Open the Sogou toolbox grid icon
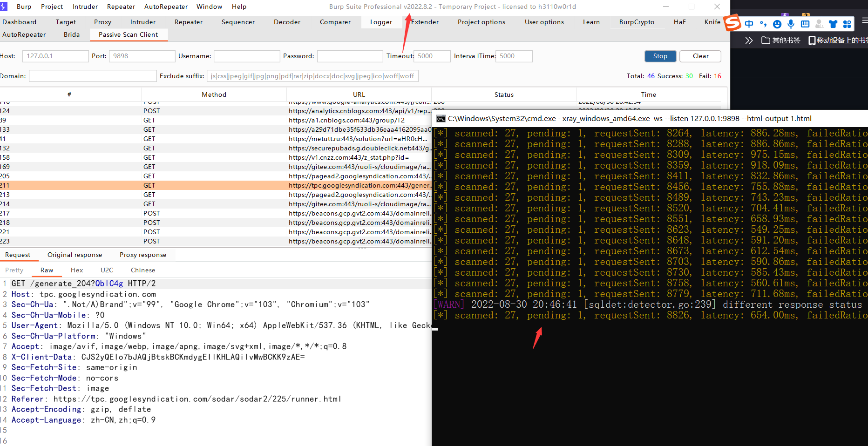This screenshot has width=868, height=446. pyautogui.click(x=847, y=24)
